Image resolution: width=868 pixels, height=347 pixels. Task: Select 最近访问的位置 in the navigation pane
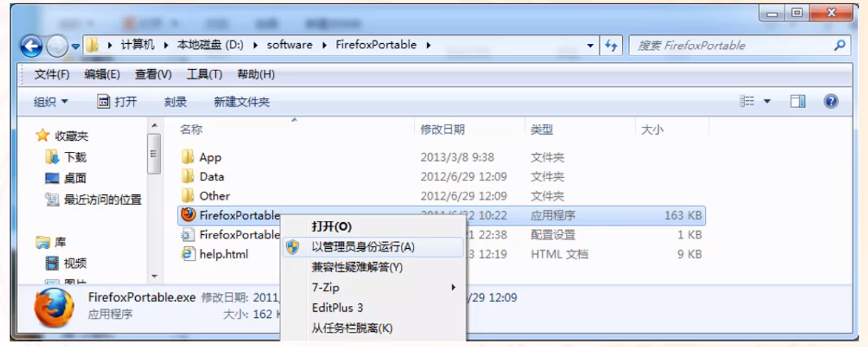pos(103,200)
